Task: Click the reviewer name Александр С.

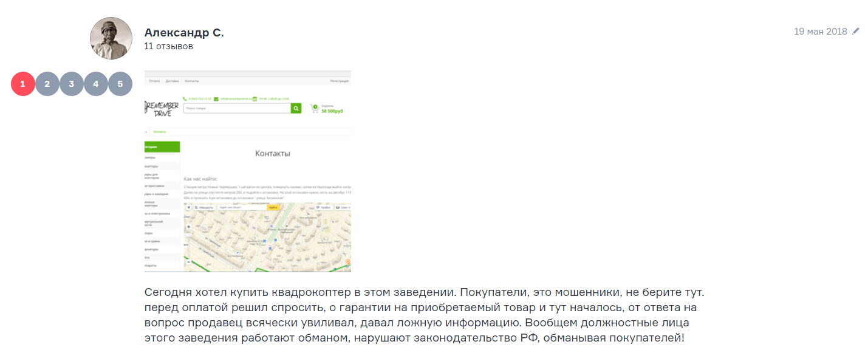Action: click(x=184, y=33)
